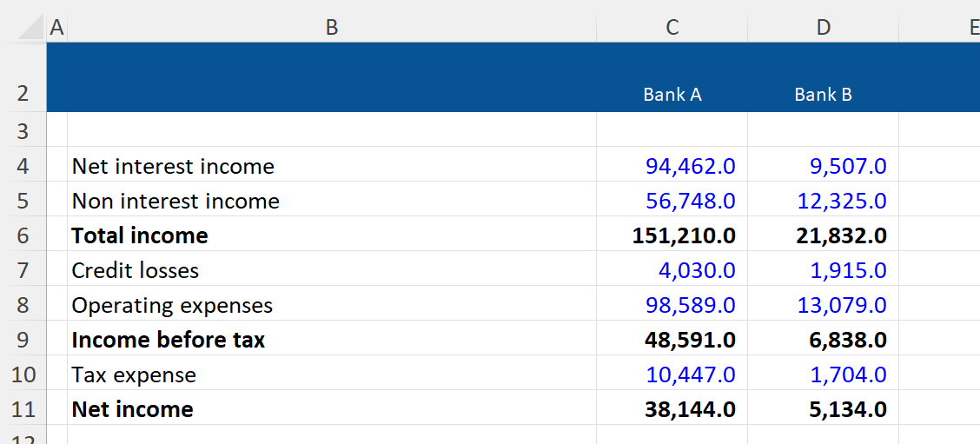Select the Net interest income label cell
The width and height of the screenshot is (980, 444).
[x=174, y=166]
